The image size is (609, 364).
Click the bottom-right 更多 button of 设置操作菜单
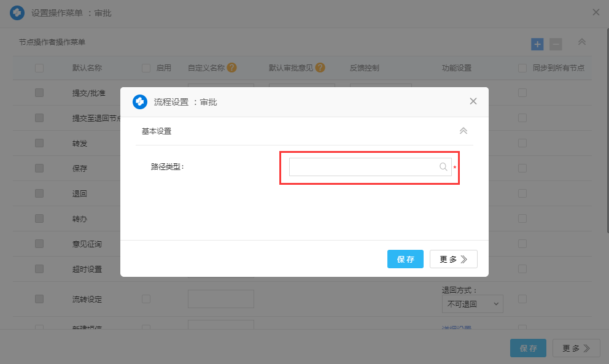click(576, 348)
